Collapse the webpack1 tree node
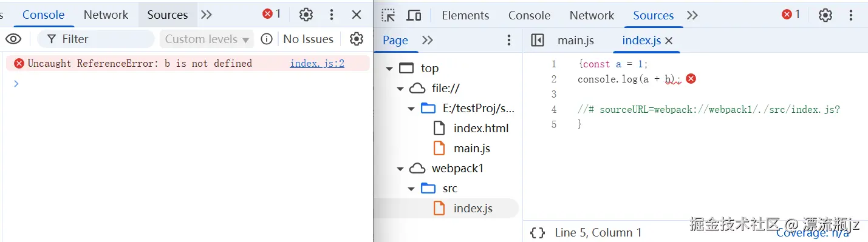Image resolution: width=868 pixels, height=242 pixels. [x=400, y=169]
